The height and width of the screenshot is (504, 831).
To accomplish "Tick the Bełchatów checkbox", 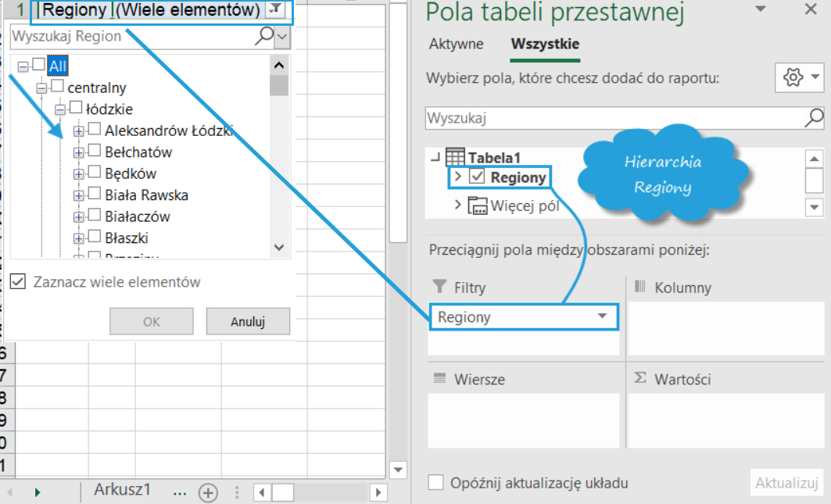I will 94,151.
